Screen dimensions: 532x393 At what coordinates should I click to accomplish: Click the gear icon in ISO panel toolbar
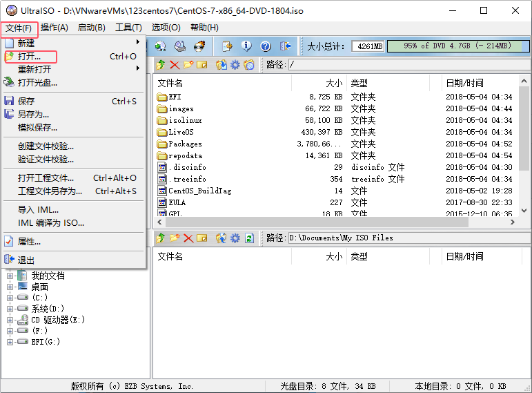tap(235, 64)
